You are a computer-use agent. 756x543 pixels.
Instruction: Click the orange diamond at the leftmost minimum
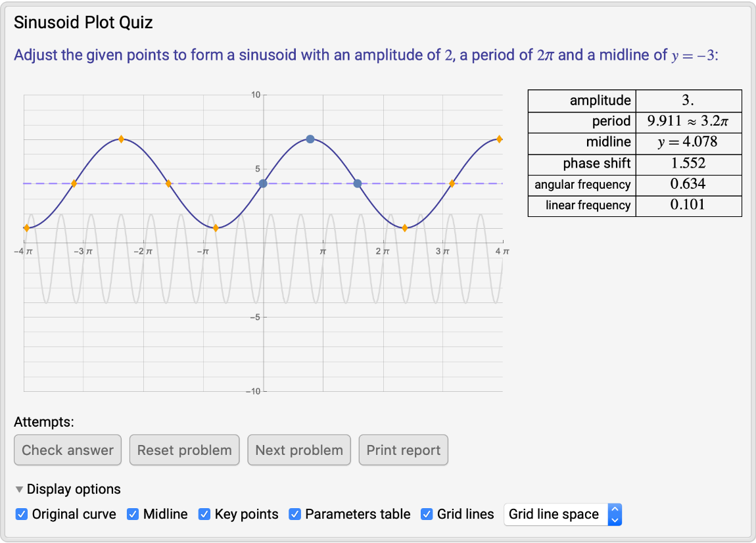(x=26, y=228)
